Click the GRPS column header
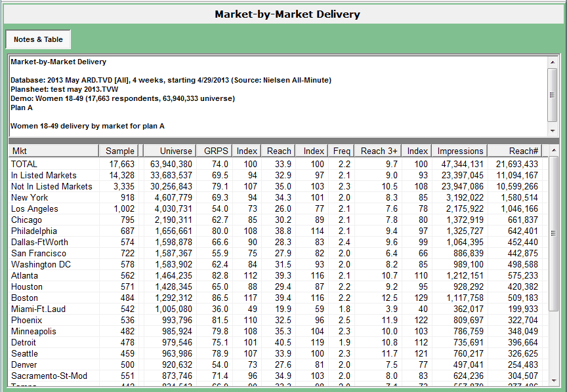This screenshot has width=567, height=392. [214, 151]
